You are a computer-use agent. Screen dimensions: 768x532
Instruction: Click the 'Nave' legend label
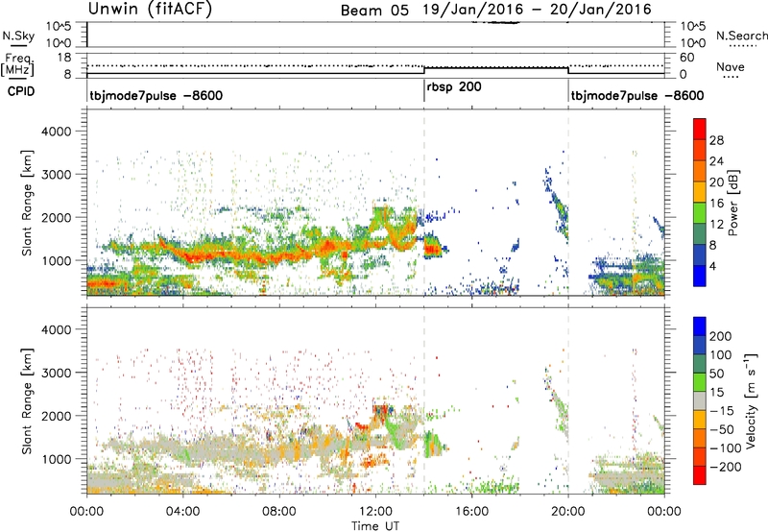(731, 67)
